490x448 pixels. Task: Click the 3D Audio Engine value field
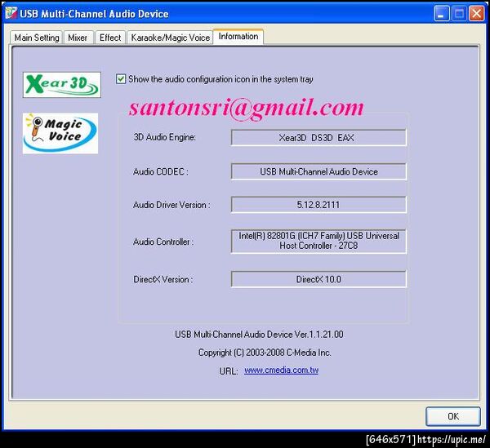pos(318,138)
